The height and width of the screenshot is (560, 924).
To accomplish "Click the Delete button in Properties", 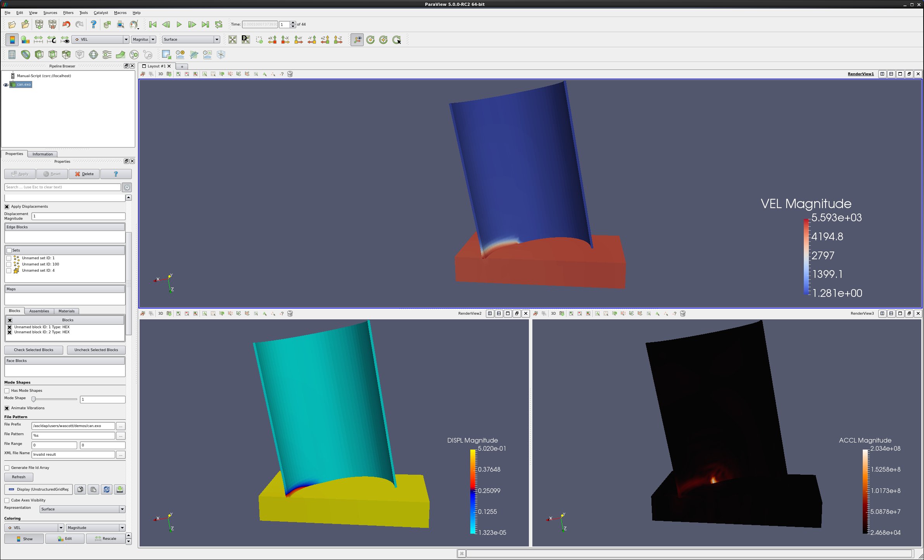I will pyautogui.click(x=84, y=174).
